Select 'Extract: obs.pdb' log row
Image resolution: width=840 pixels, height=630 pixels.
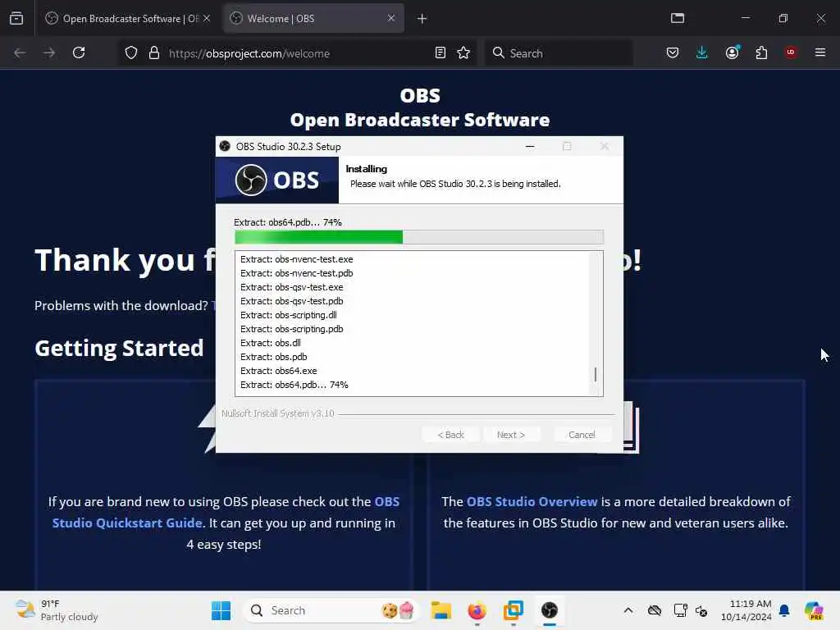pos(273,357)
